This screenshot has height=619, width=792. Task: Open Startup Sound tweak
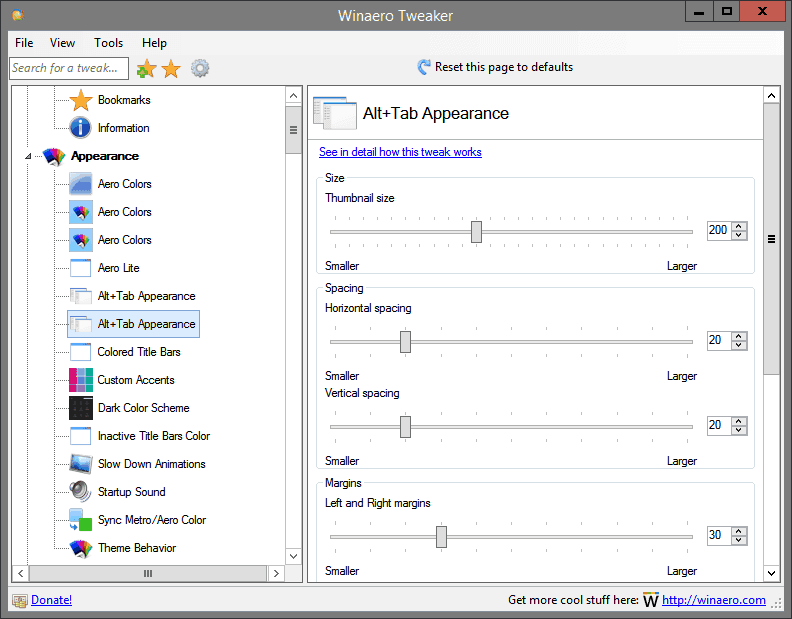[x=131, y=492]
